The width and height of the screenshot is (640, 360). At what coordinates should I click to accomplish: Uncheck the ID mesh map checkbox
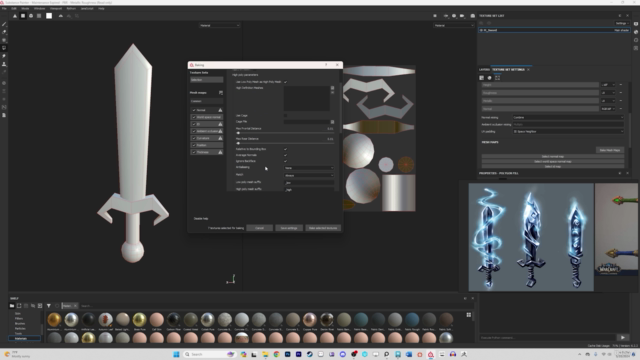(x=194, y=124)
